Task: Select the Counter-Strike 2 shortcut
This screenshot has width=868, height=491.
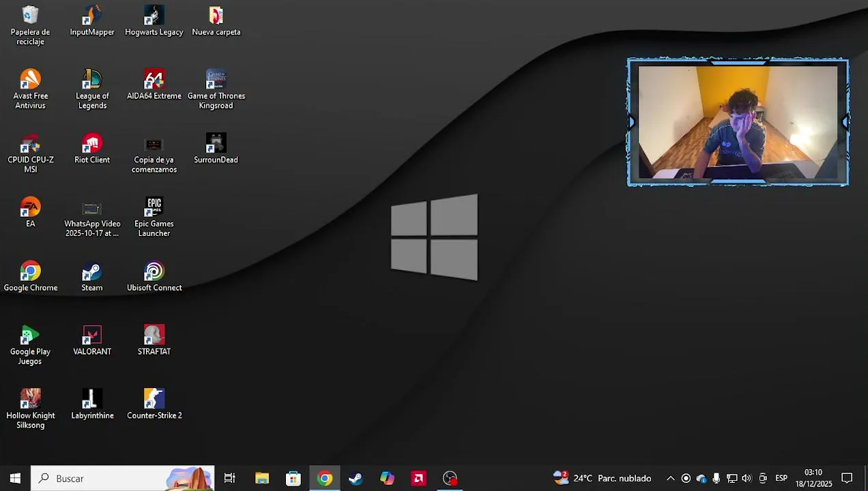Action: [154, 405]
